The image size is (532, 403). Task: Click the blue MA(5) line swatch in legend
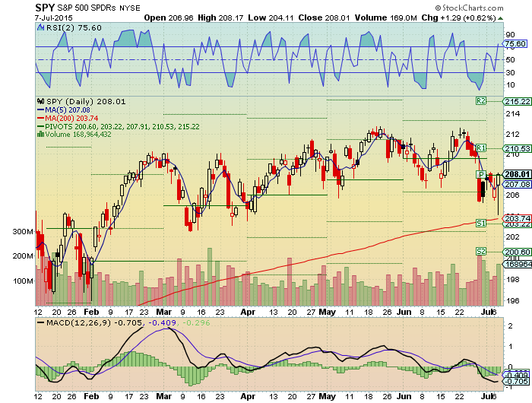pos(41,110)
